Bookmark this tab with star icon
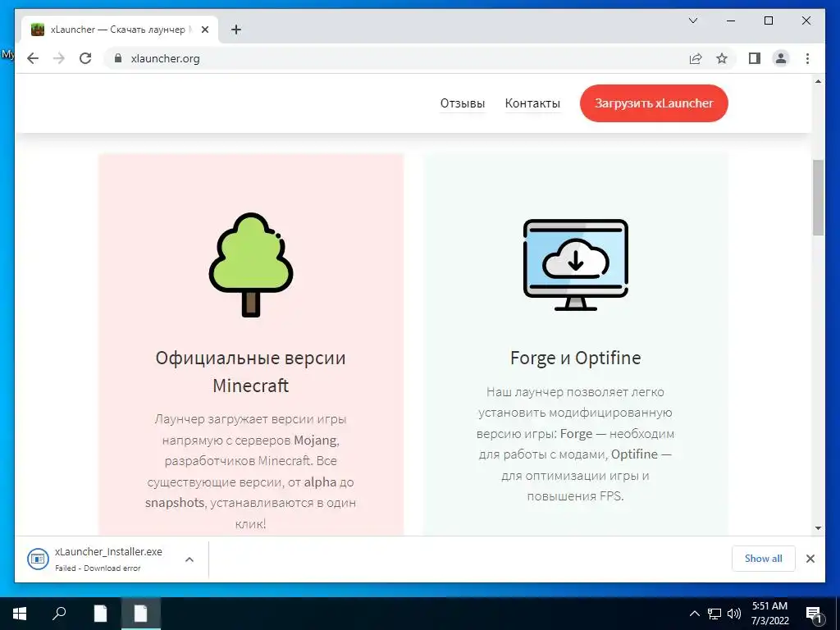The image size is (840, 630). click(722, 58)
